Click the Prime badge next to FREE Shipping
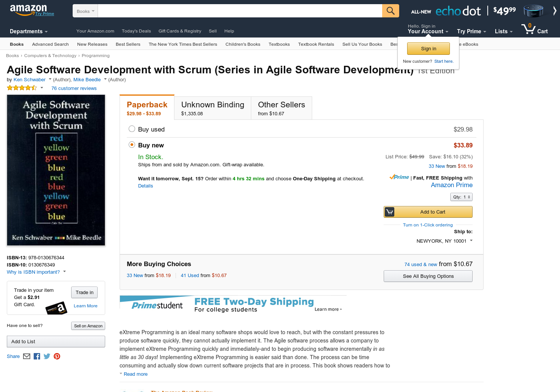This screenshot has width=560, height=392. [399, 177]
